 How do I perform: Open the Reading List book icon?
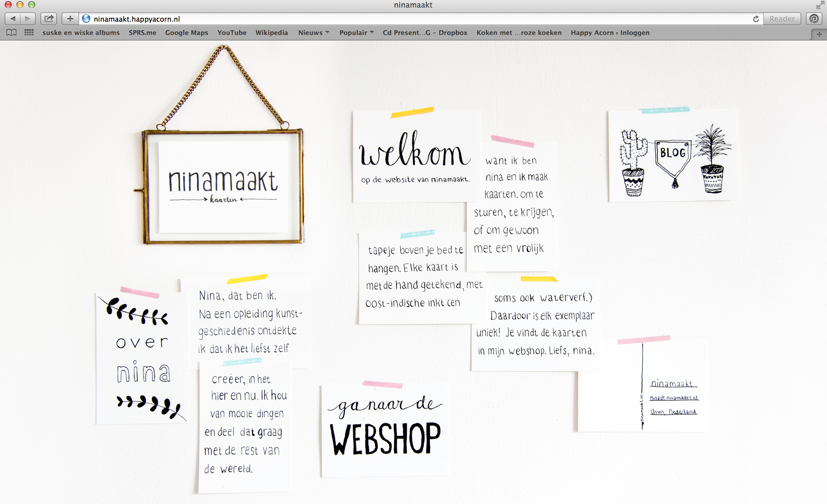(11, 33)
